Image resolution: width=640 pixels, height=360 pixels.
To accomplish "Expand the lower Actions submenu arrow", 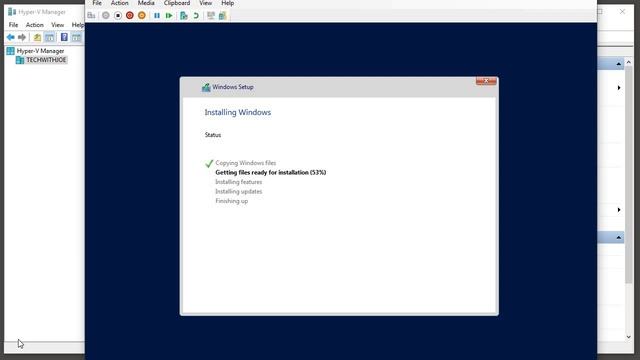I will (619, 210).
